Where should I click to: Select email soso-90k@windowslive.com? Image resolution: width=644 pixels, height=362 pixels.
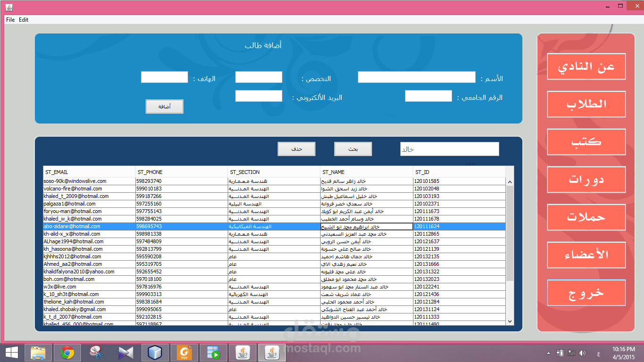89,181
